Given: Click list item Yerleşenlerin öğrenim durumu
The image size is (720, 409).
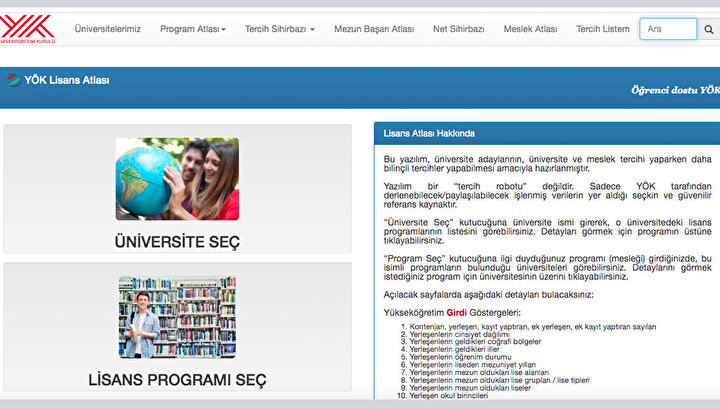Looking at the screenshot, I should pos(460,357).
